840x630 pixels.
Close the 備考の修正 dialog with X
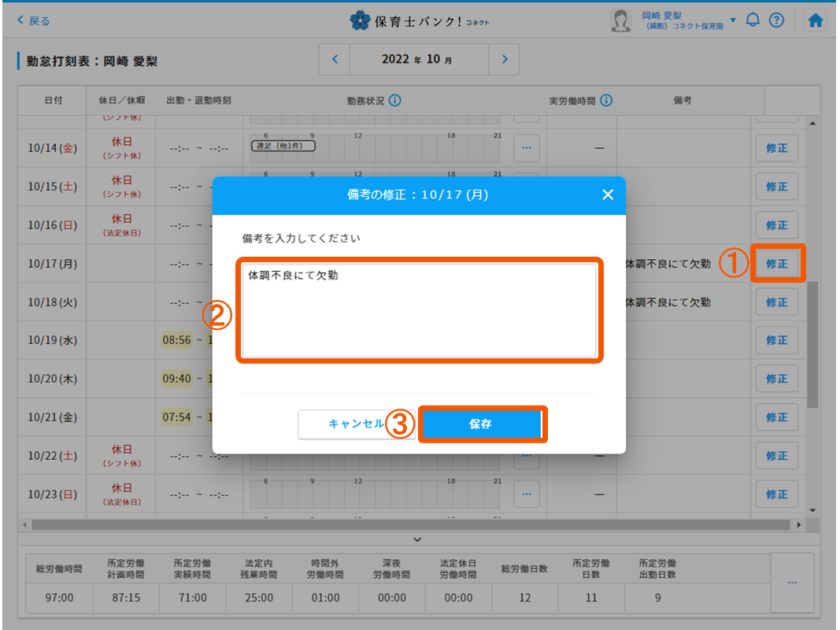607,195
